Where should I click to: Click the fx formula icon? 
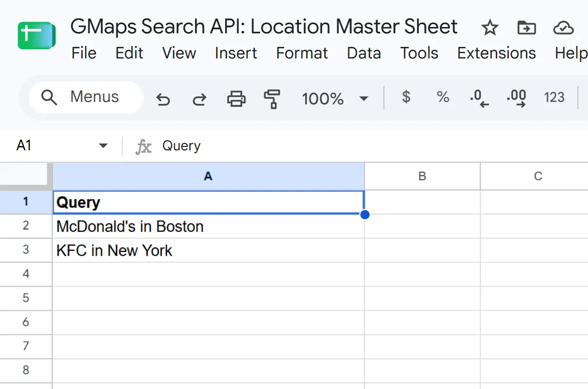[143, 146]
